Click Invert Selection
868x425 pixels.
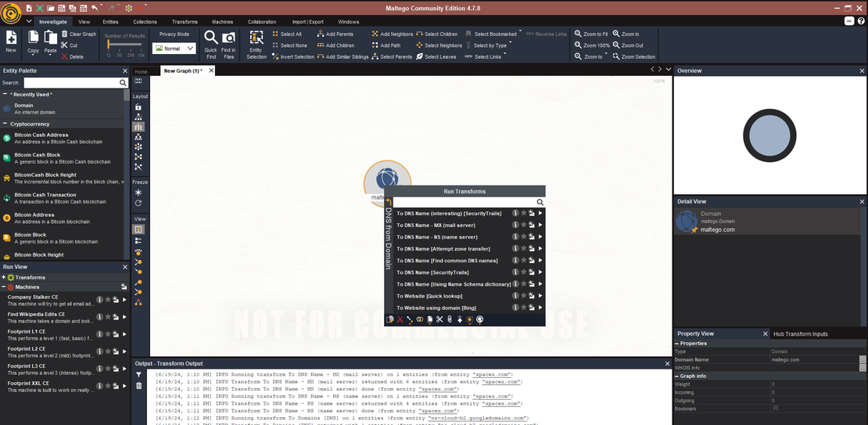pos(292,56)
